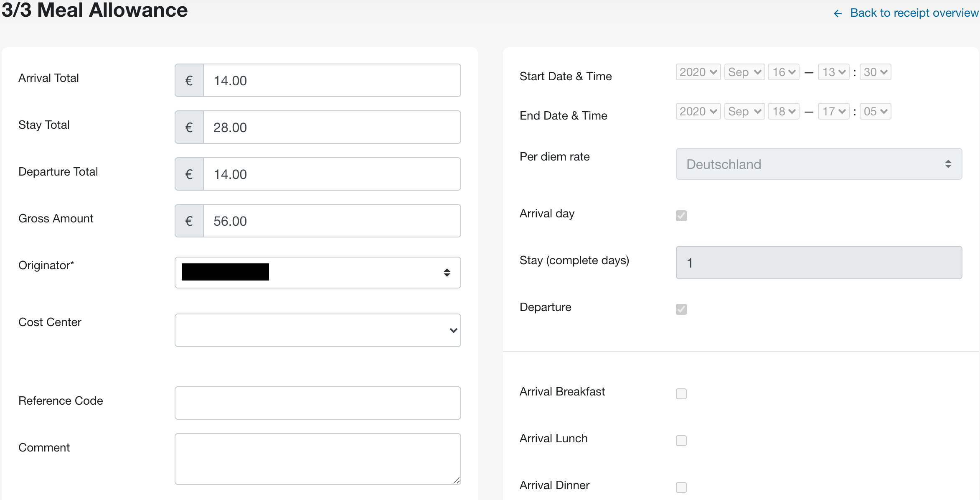Open the Cost Center dropdown
Image resolution: width=980 pixels, height=500 pixels.
pyautogui.click(x=318, y=330)
